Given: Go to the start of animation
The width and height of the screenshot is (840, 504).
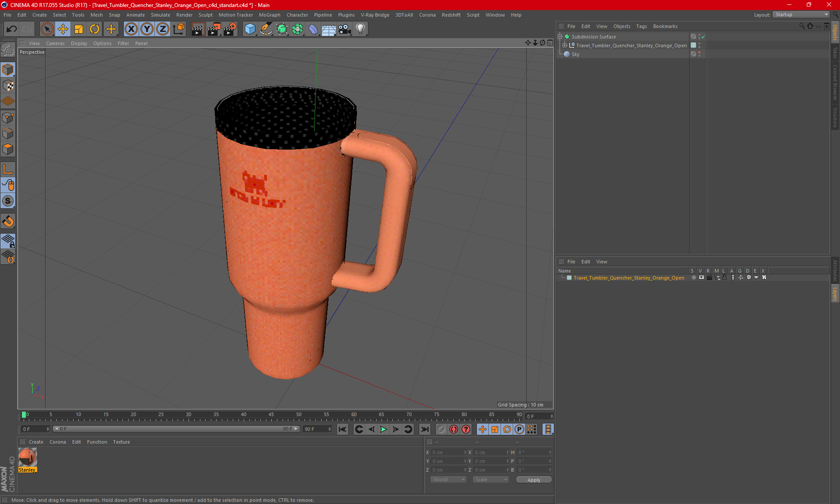Looking at the screenshot, I should (343, 429).
